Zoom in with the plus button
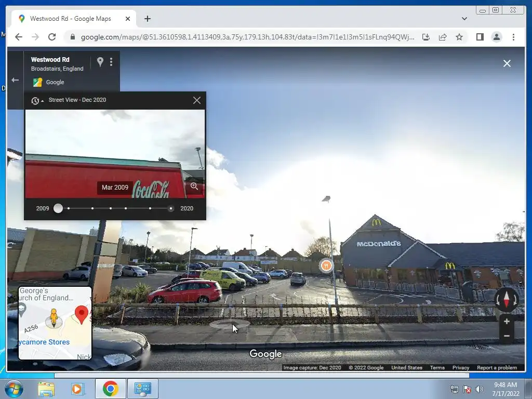 (x=507, y=321)
